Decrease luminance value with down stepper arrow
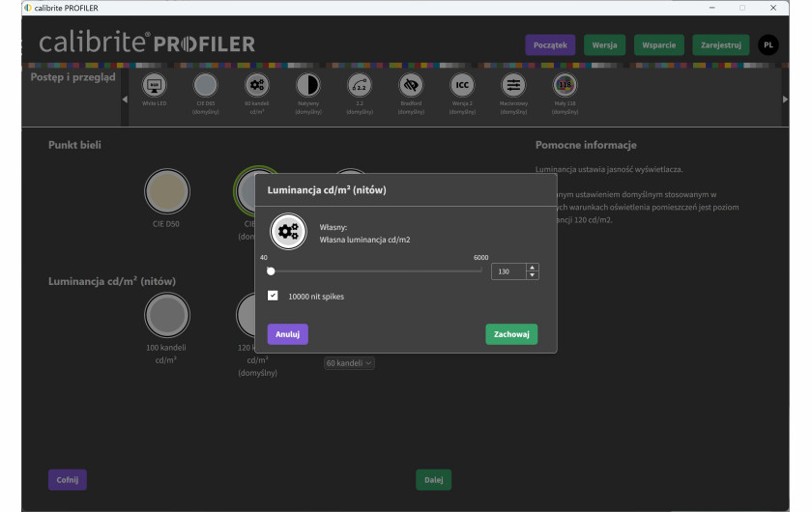Screen dimensions: 812x512 click(x=532, y=275)
